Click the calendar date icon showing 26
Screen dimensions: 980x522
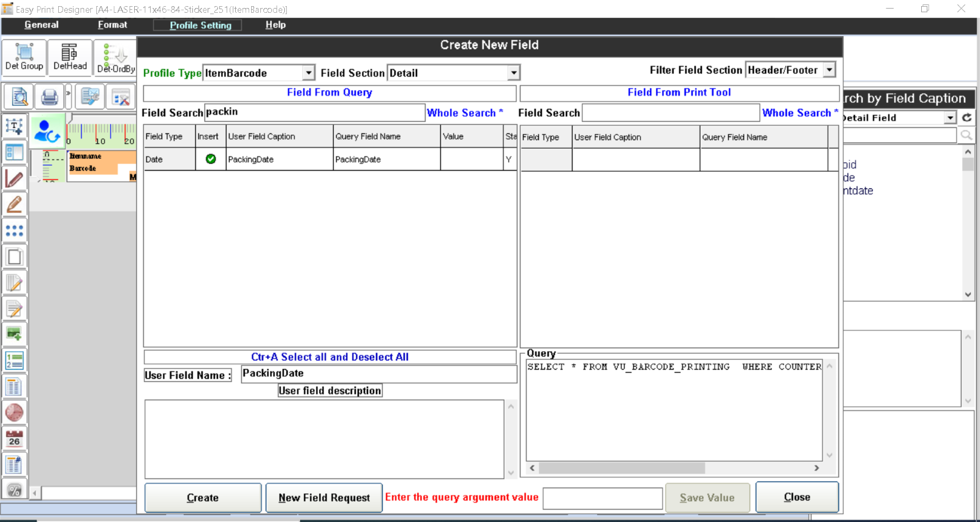tap(14, 439)
